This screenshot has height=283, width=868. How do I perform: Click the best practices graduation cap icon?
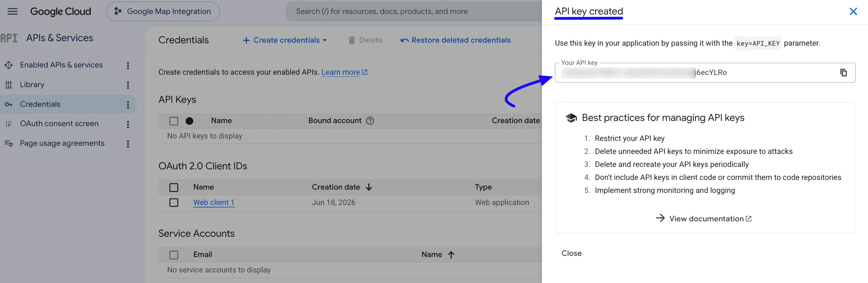pyautogui.click(x=571, y=118)
